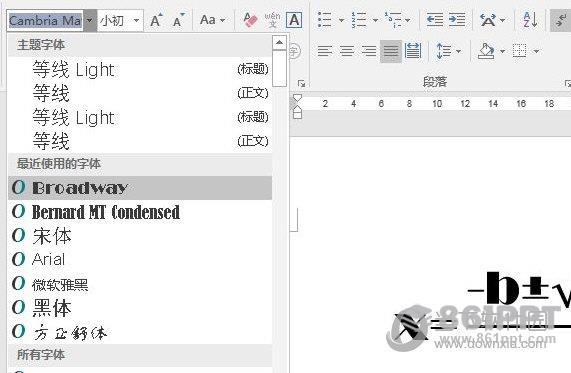
Task: Toggle justify alignment button
Action: point(391,51)
